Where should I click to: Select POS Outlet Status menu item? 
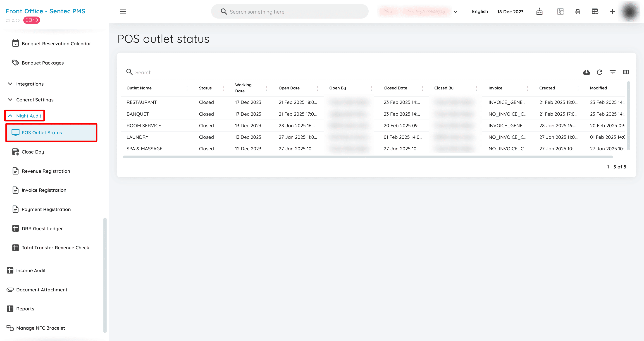click(51, 133)
